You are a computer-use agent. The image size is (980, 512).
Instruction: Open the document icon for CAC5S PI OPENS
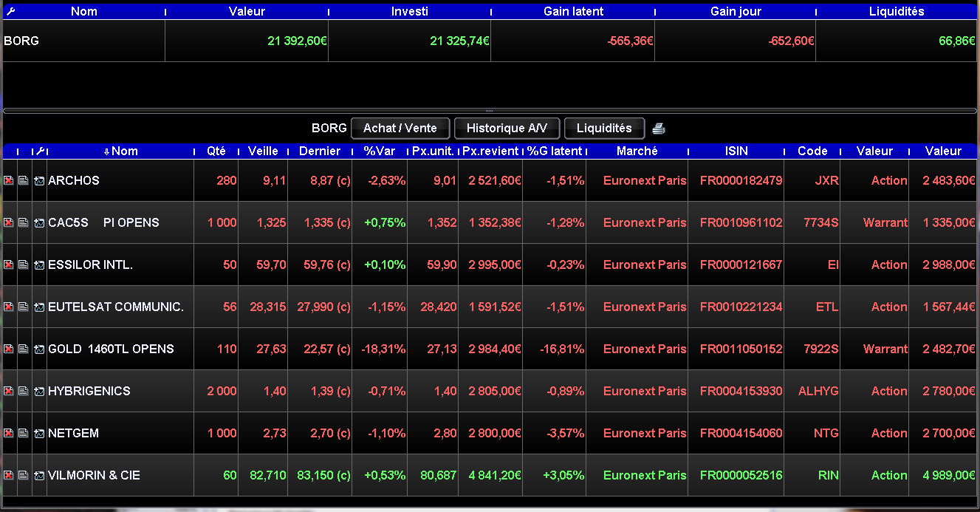tap(24, 222)
